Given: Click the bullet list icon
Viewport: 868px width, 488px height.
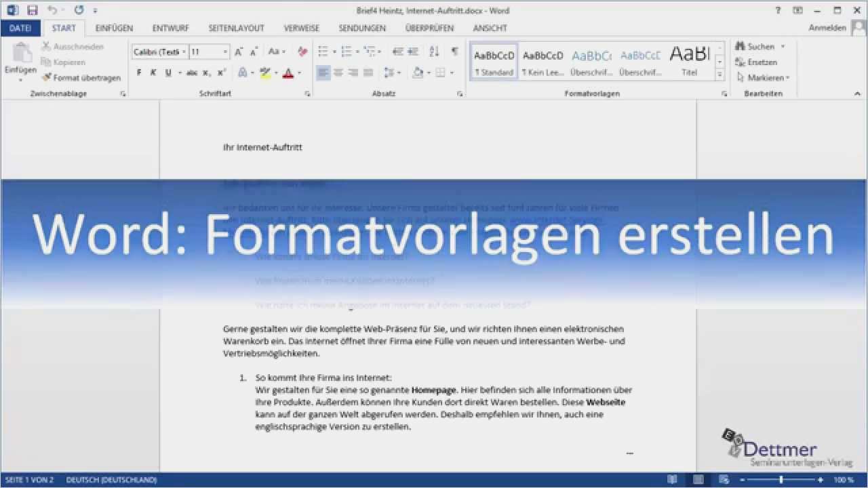Looking at the screenshot, I should tap(323, 52).
